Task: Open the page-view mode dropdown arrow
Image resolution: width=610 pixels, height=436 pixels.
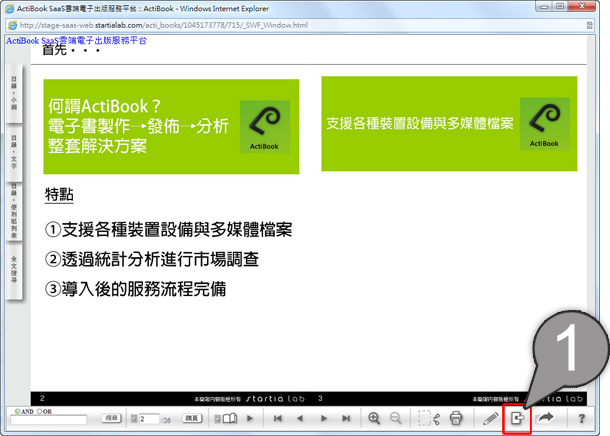Action: pyautogui.click(x=218, y=419)
